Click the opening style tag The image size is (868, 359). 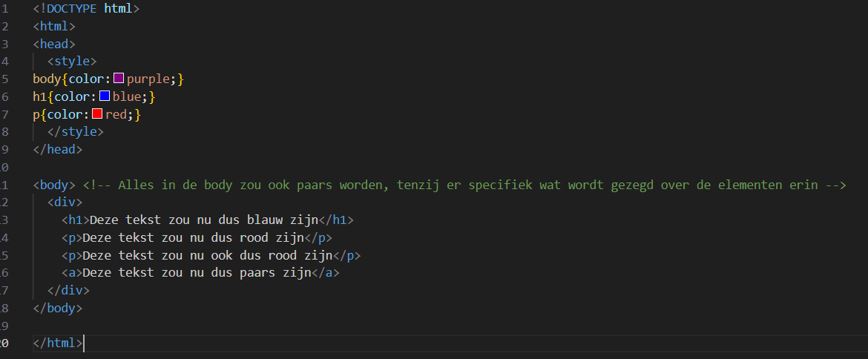[x=71, y=61]
